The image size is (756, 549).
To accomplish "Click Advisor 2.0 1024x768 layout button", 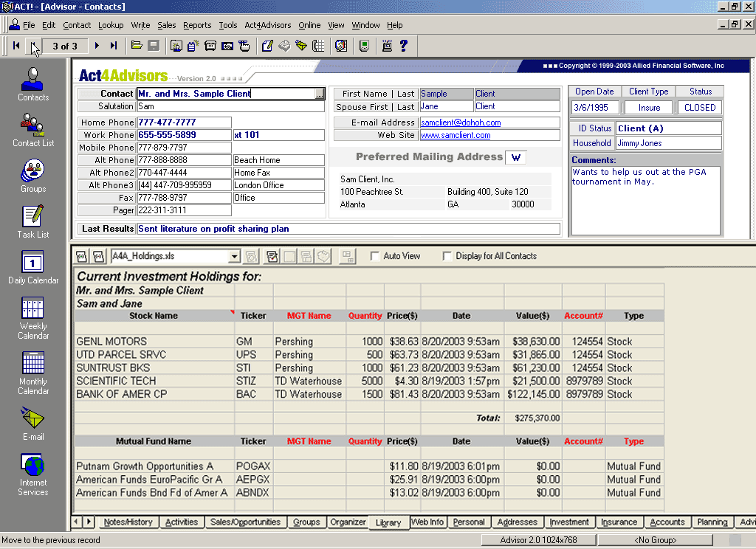I will [538, 540].
